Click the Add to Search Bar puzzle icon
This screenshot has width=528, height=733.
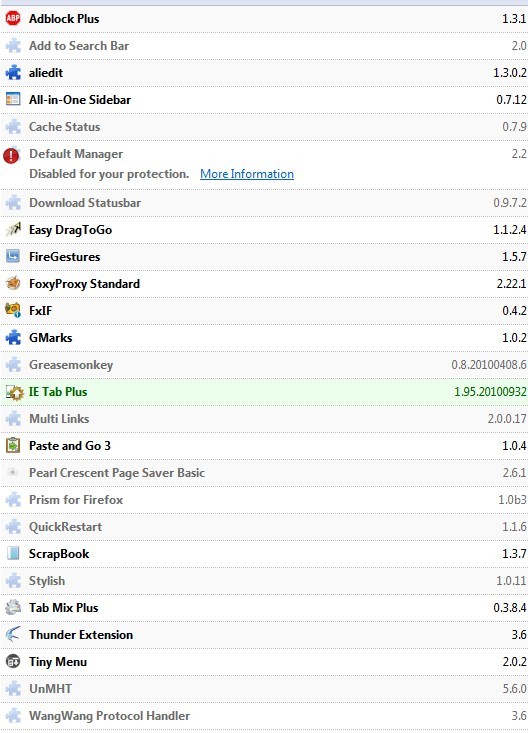coord(13,46)
